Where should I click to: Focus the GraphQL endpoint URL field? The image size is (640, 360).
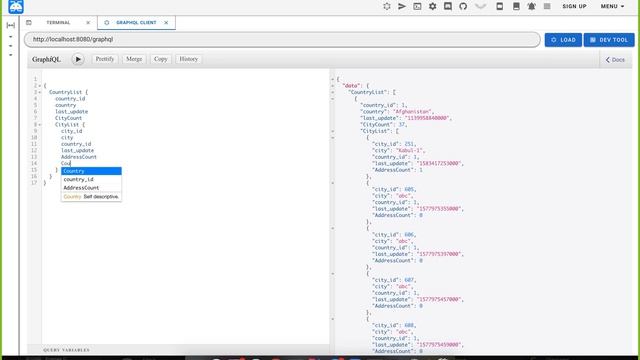pyautogui.click(x=282, y=40)
